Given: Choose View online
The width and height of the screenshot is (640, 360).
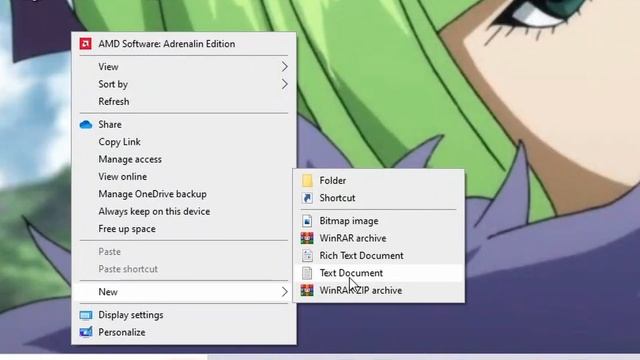Looking at the screenshot, I should click(x=184, y=177).
